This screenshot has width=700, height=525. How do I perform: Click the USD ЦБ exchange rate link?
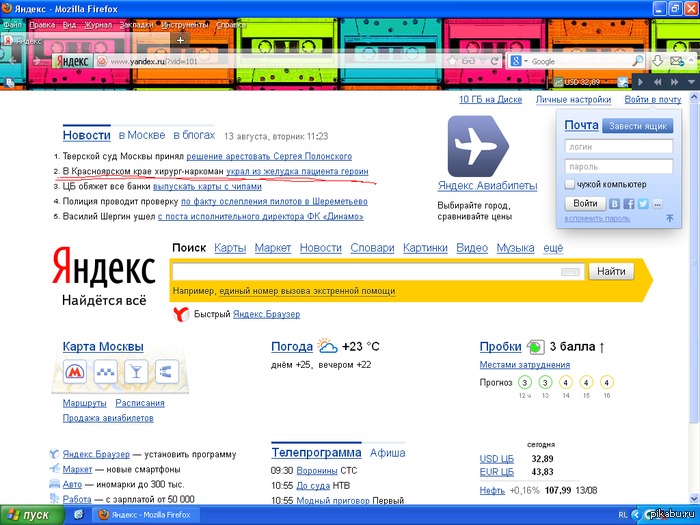pos(496,459)
